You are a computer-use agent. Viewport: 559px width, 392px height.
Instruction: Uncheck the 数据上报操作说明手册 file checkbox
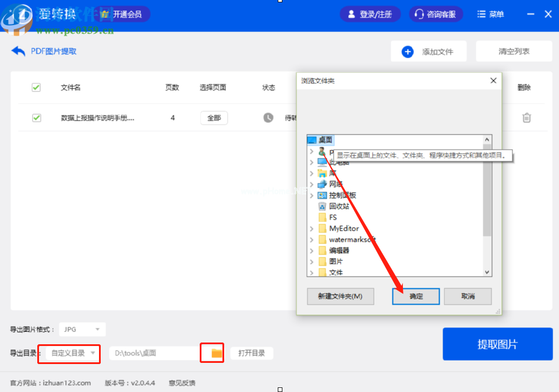pos(36,118)
